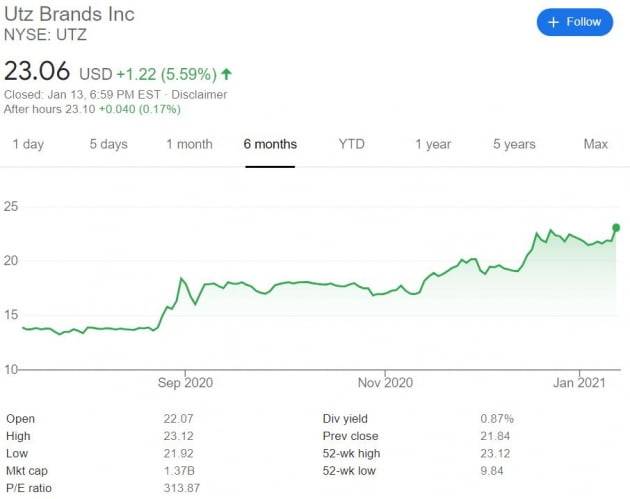This screenshot has height=499, width=630.
Task: Open the Disclaimer link
Action: (202, 95)
